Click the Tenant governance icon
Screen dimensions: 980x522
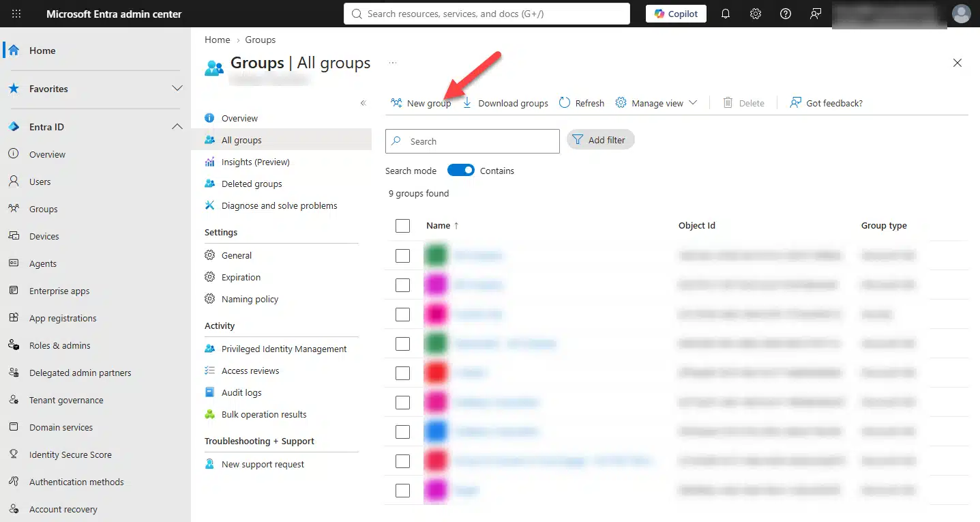14,400
